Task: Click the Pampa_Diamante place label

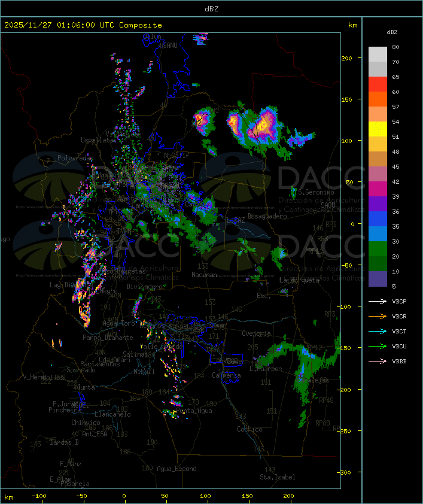Action: tap(108, 338)
